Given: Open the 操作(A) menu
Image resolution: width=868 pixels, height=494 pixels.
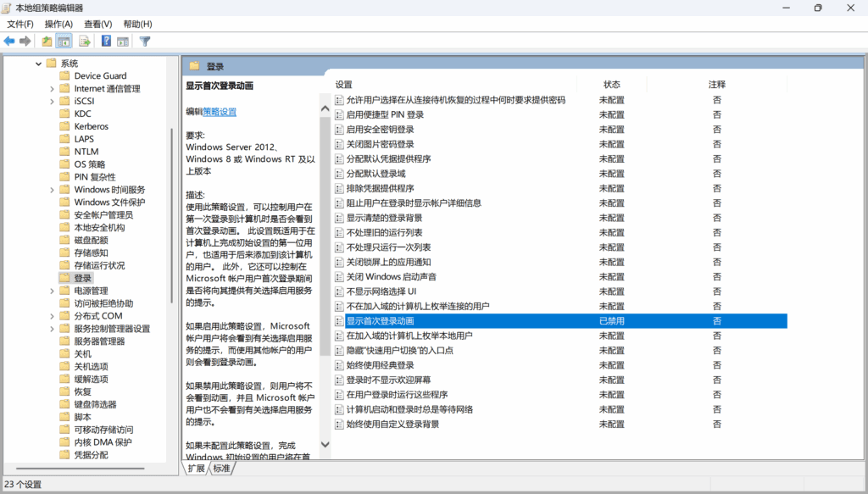Looking at the screenshot, I should [58, 24].
